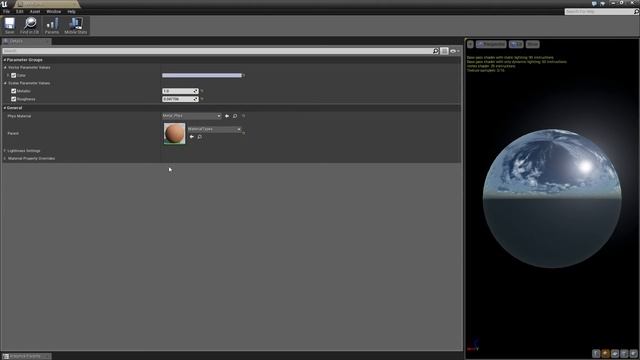Open the view options eye icon
The width and height of the screenshot is (640, 360).
[x=454, y=51]
